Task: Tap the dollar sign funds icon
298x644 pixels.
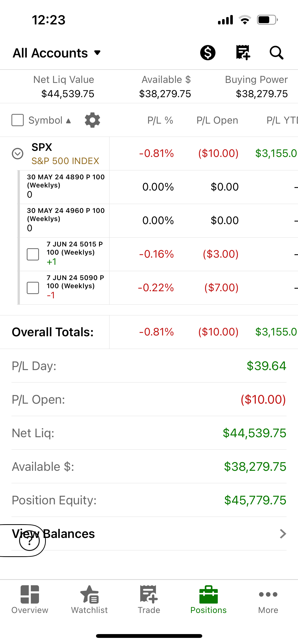Action: coord(208,53)
